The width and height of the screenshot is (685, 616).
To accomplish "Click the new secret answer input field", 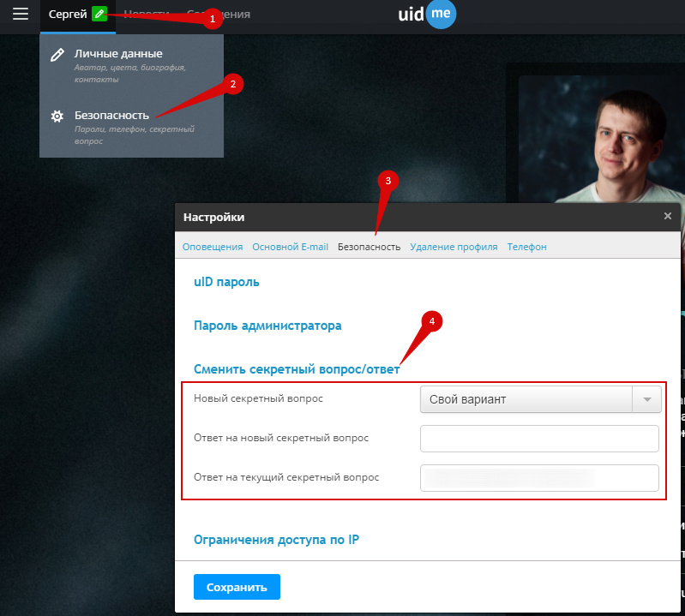I will (x=539, y=438).
